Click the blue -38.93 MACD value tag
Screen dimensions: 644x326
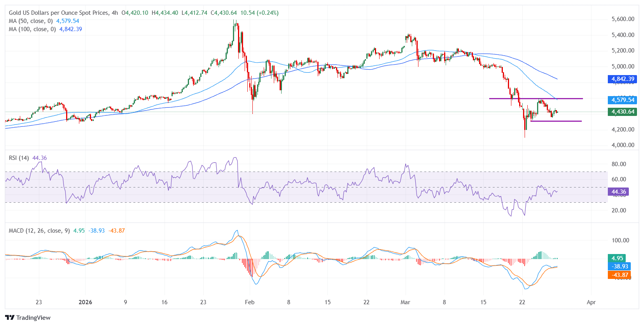[x=619, y=266]
